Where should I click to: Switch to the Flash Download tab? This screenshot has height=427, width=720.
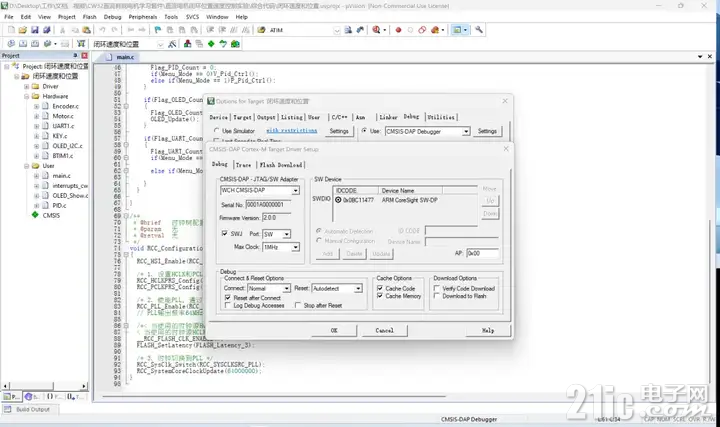coord(281,165)
